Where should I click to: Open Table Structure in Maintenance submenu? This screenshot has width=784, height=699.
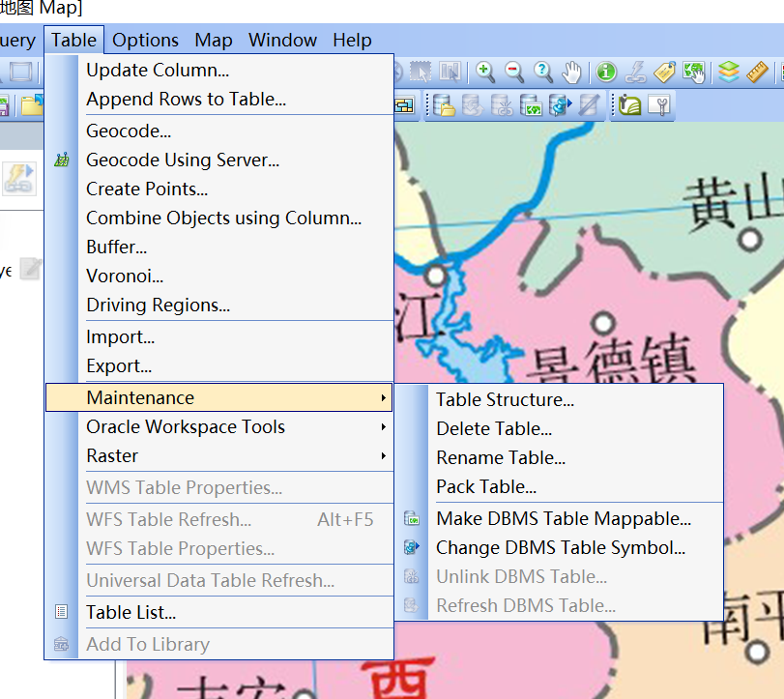(x=559, y=400)
